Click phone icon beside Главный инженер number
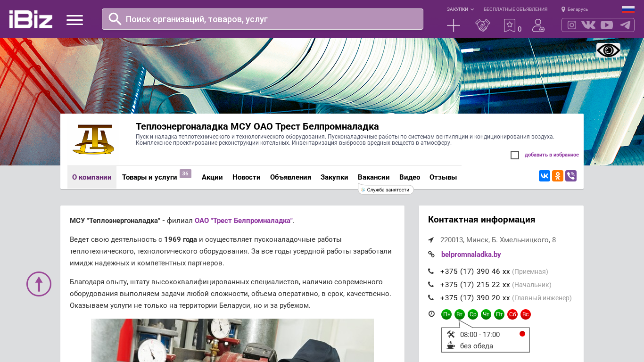Image resolution: width=644 pixels, height=362 pixels. tap(431, 298)
